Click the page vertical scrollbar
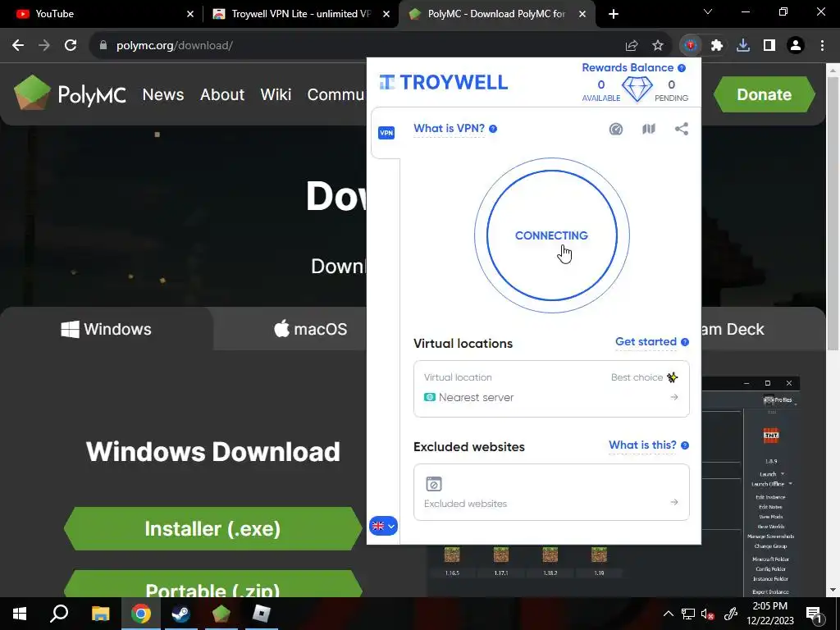The height and width of the screenshot is (630, 840). [833, 214]
